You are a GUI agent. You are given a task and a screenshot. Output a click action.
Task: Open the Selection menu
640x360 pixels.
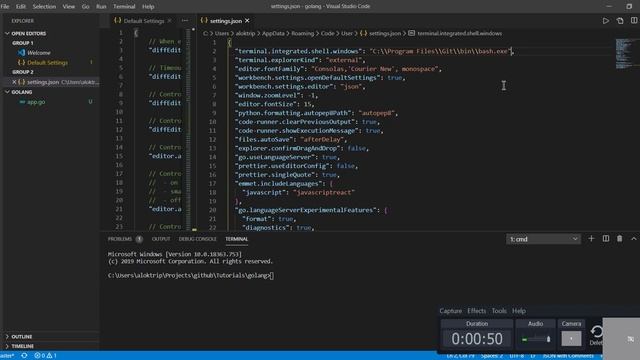(x=44, y=7)
